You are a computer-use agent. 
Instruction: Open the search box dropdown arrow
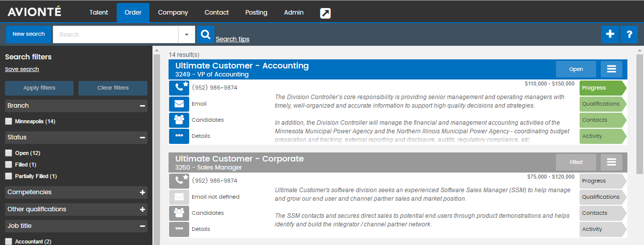(186, 34)
